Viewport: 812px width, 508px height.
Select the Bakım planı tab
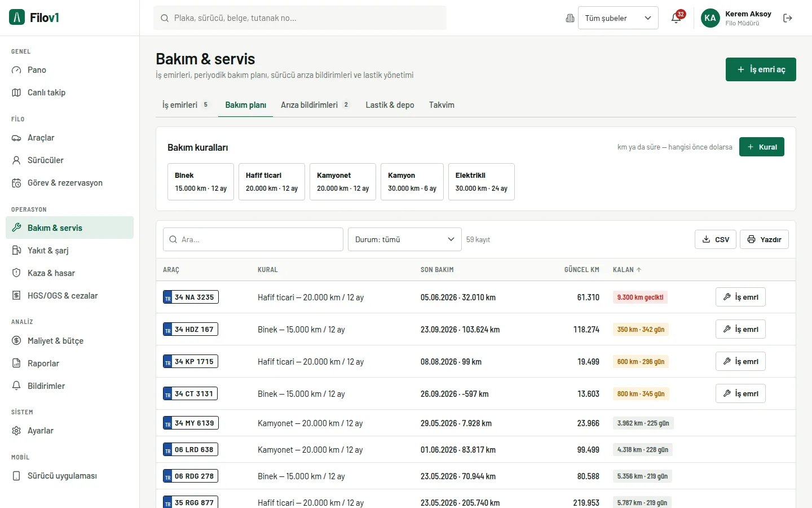point(246,105)
